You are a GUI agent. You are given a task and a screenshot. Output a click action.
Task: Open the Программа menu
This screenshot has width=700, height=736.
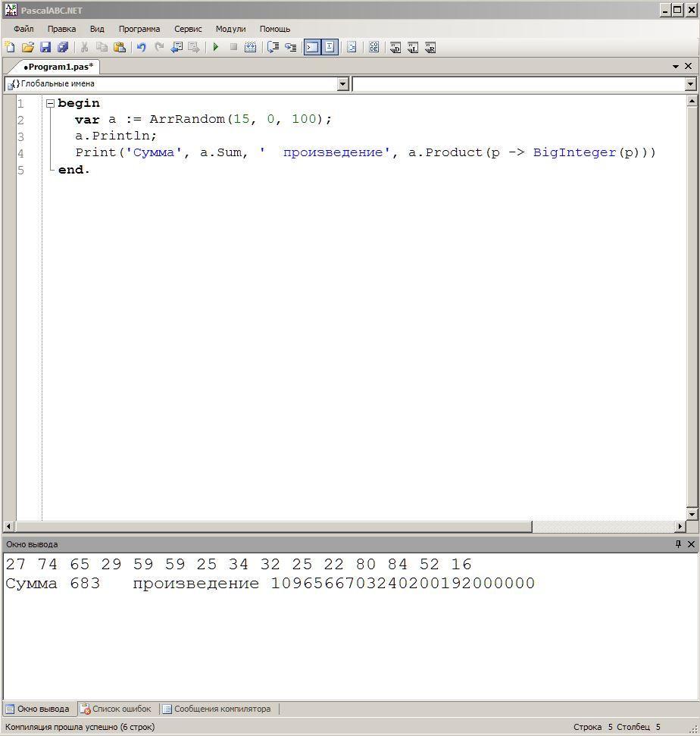pos(139,29)
